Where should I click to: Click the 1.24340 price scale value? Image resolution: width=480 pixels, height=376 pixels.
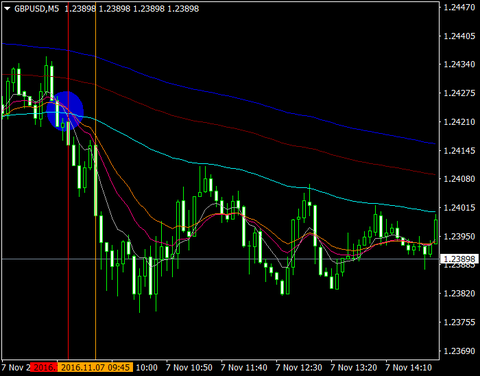459,64
